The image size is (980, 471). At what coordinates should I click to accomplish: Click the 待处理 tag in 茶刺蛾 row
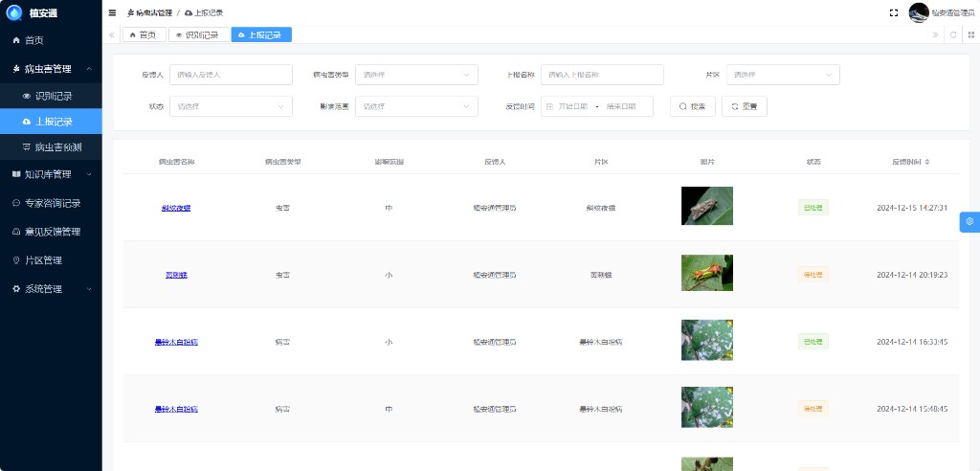[x=813, y=275]
